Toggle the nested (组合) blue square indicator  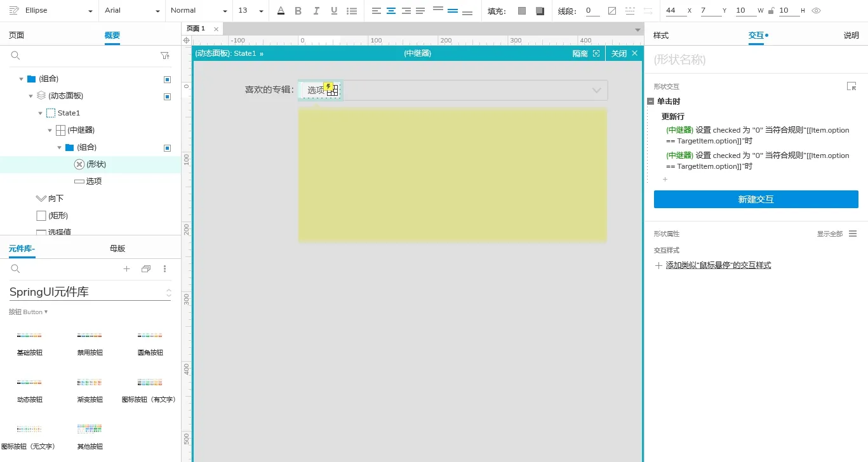point(167,148)
